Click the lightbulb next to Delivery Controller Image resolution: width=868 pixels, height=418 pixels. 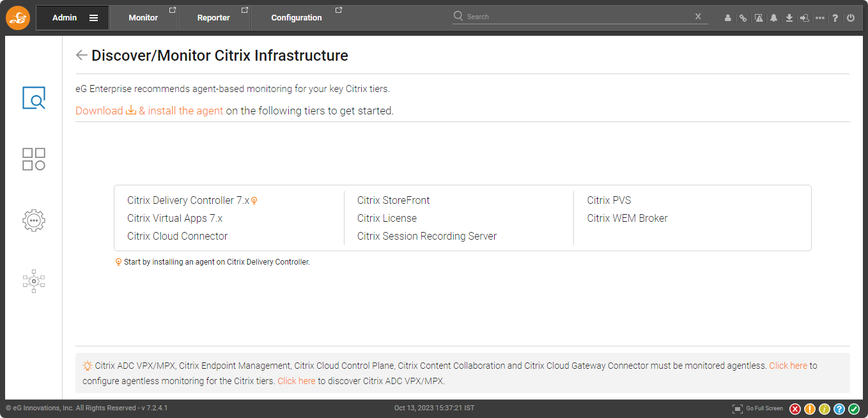pyautogui.click(x=254, y=201)
